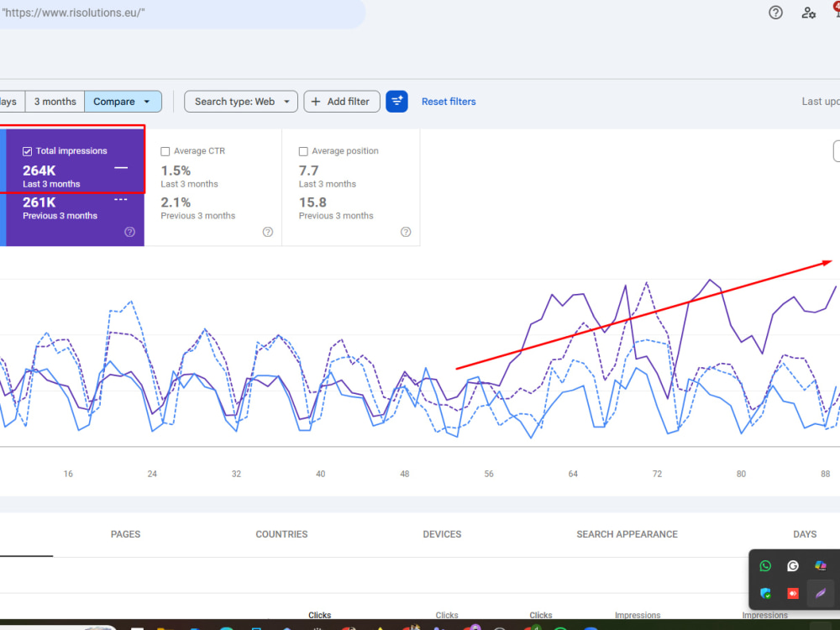The height and width of the screenshot is (630, 840).
Task: Click 'Previous 3 months' under Average CTR
Action: coord(197,215)
